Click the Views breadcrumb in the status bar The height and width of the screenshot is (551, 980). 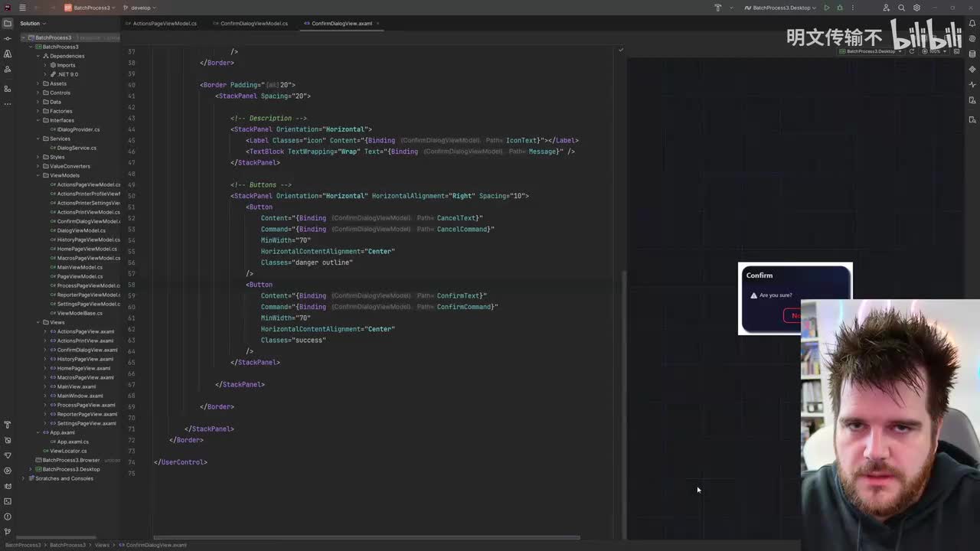tap(102, 545)
